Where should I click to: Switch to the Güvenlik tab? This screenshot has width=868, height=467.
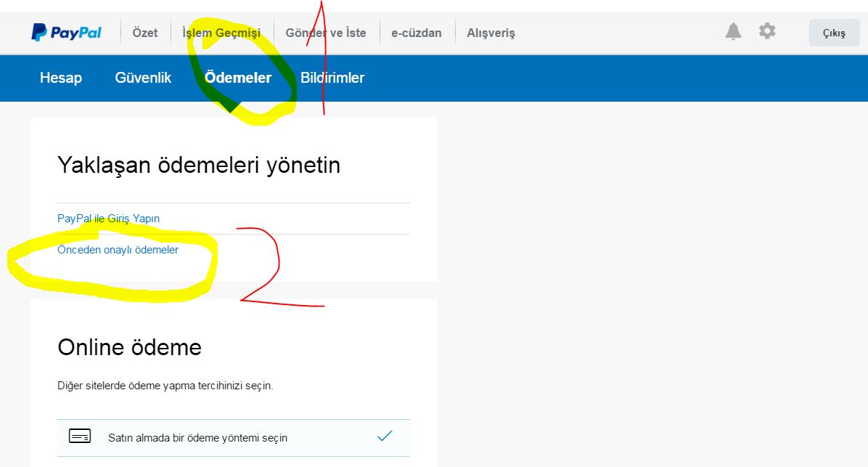(x=143, y=78)
